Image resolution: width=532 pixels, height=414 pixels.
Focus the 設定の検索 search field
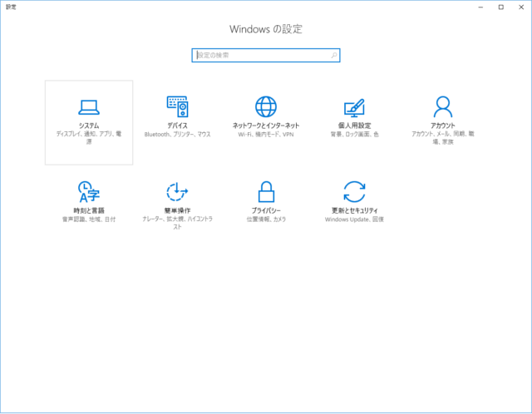click(266, 56)
